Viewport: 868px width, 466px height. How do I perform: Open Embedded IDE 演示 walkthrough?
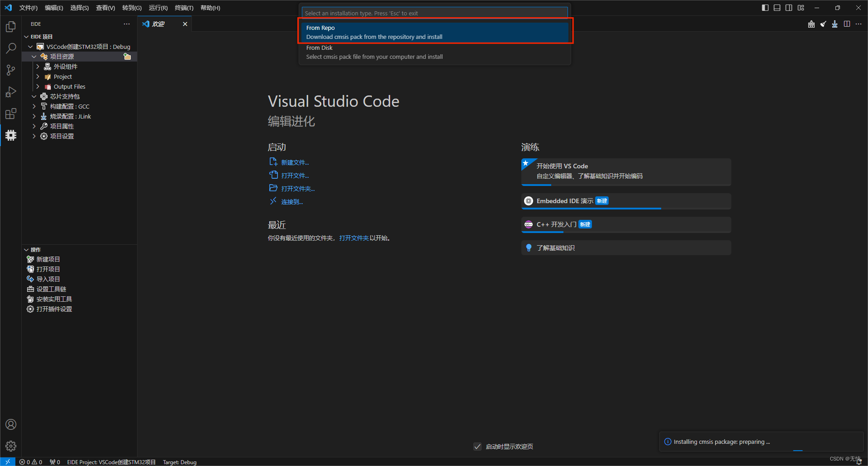[626, 201]
